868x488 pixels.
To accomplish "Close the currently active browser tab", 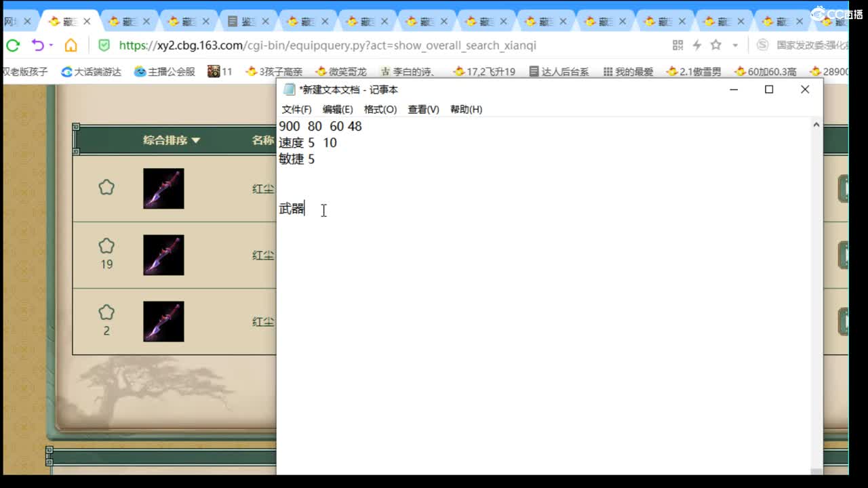I will coord(87,21).
